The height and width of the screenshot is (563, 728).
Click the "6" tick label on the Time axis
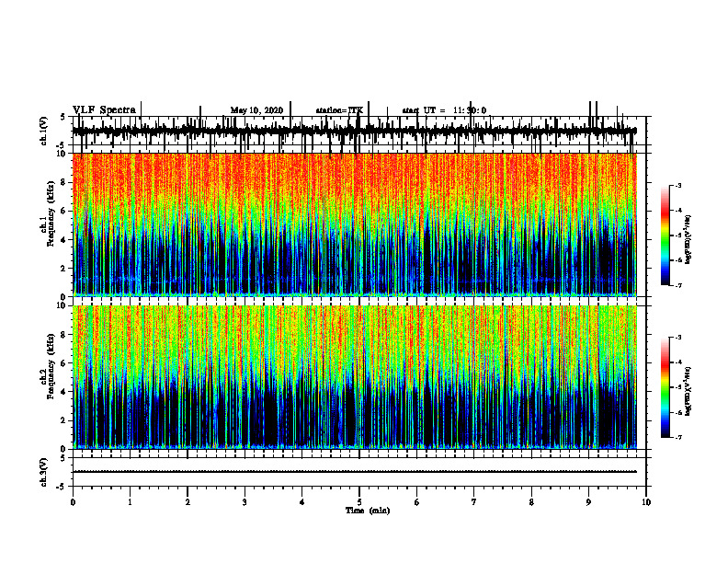416,502
